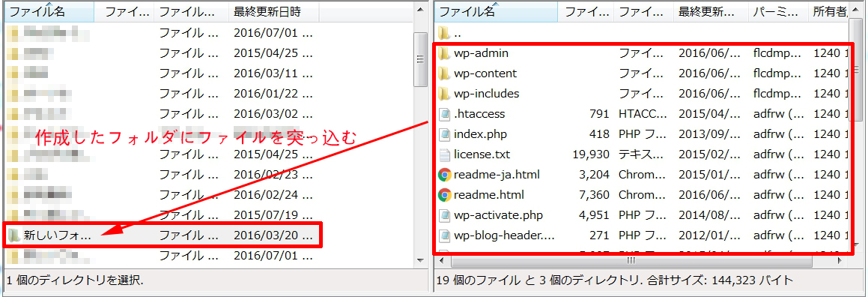Select the index.php file icon
The height and width of the screenshot is (297, 868).
[444, 134]
